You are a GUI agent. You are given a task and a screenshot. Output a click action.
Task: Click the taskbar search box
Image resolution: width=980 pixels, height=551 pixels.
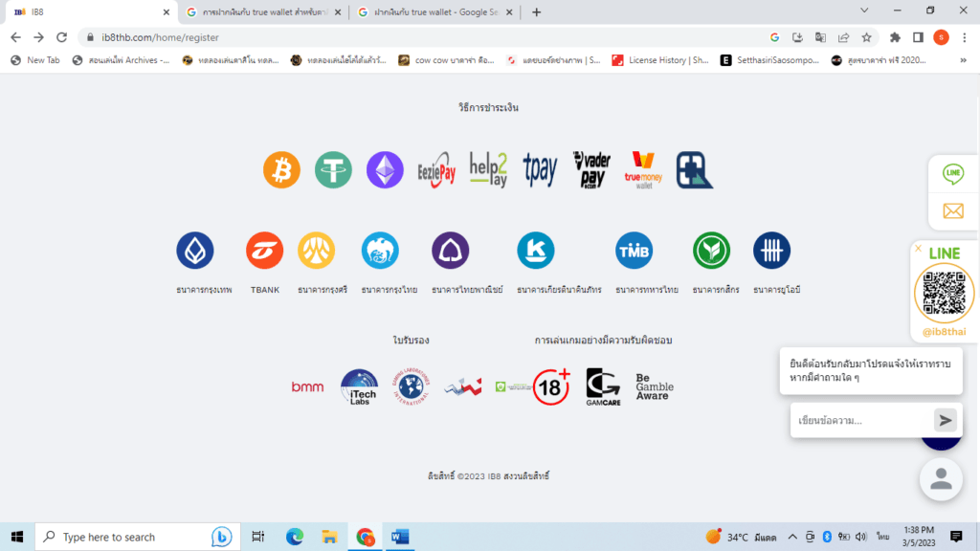click(138, 537)
